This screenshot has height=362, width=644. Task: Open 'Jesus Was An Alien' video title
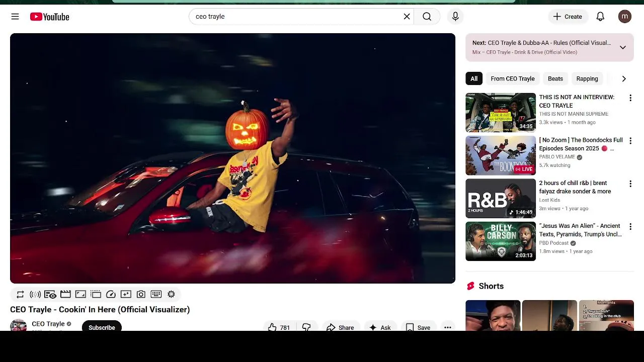pos(581,230)
